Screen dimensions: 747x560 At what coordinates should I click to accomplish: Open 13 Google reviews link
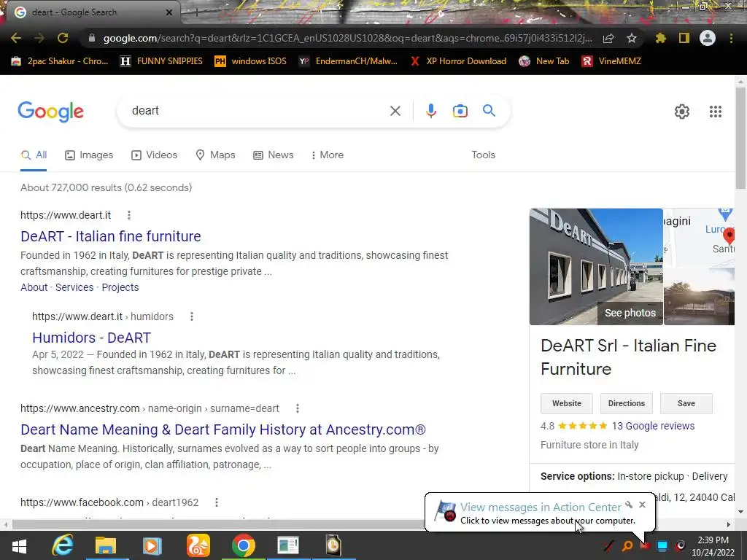click(x=653, y=426)
